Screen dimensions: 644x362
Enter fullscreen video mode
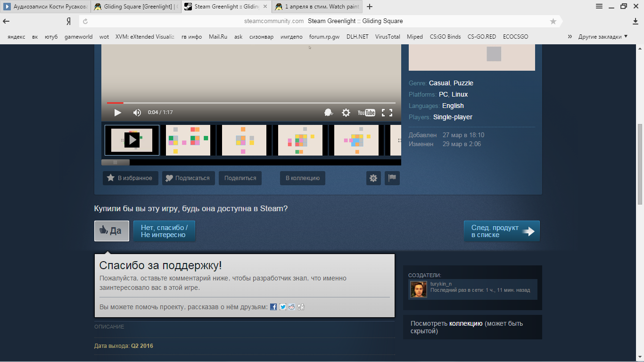387,113
